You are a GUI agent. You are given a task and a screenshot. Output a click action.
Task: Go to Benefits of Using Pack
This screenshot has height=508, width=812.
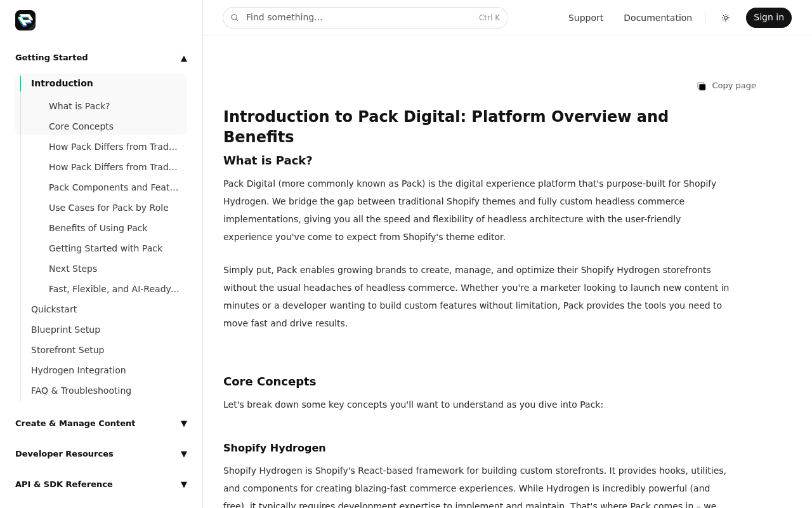tap(98, 228)
